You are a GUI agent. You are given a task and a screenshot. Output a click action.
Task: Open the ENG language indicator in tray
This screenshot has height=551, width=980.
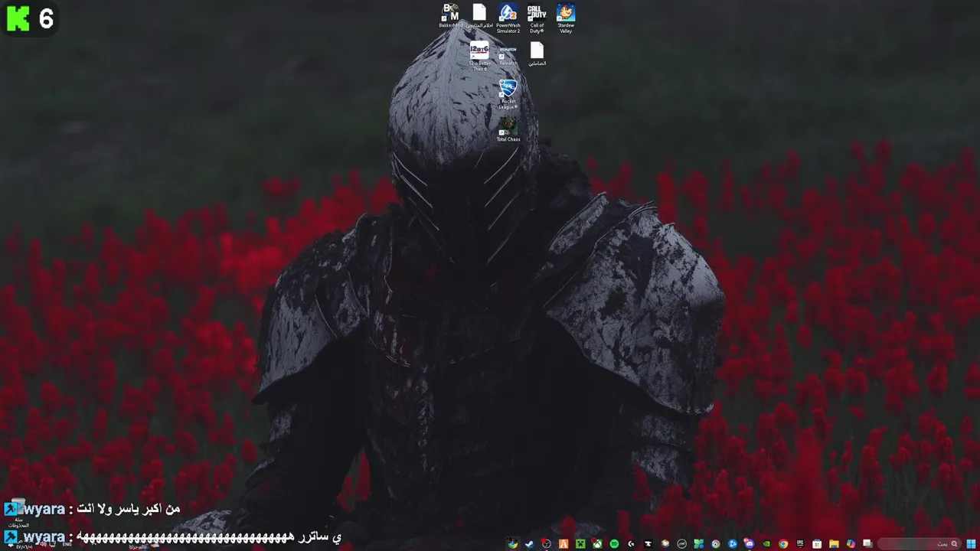[x=67, y=544]
